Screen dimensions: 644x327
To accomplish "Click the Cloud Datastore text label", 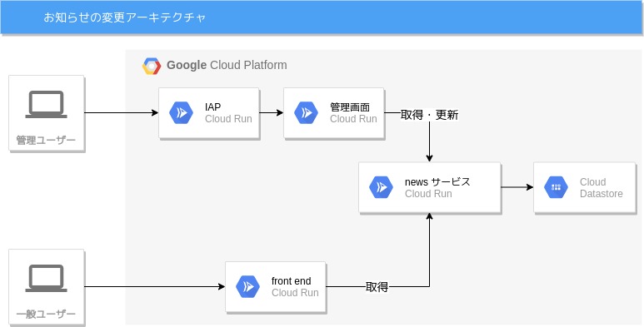I will [x=602, y=188].
